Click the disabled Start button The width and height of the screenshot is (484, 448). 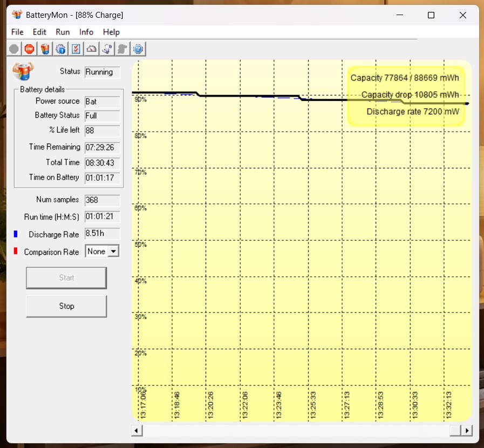[x=66, y=278]
